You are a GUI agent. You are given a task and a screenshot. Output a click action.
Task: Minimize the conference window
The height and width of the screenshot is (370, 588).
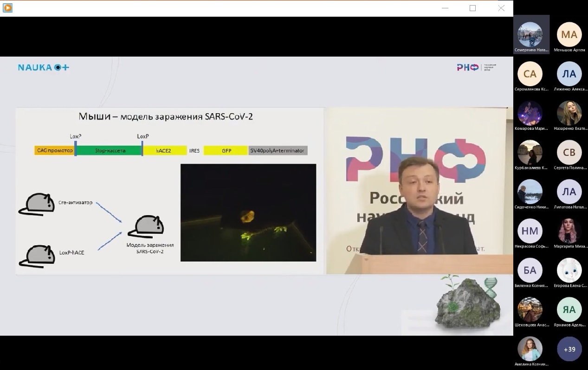click(x=445, y=8)
